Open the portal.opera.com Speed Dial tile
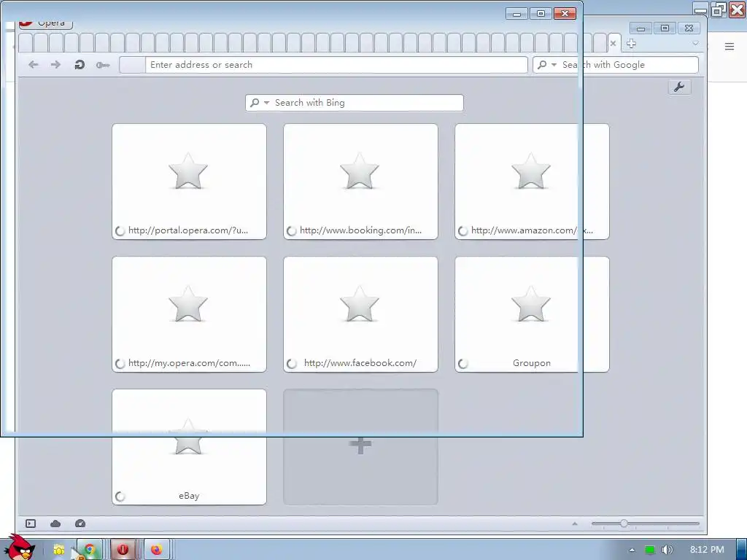This screenshot has height=560, width=747. tap(189, 182)
